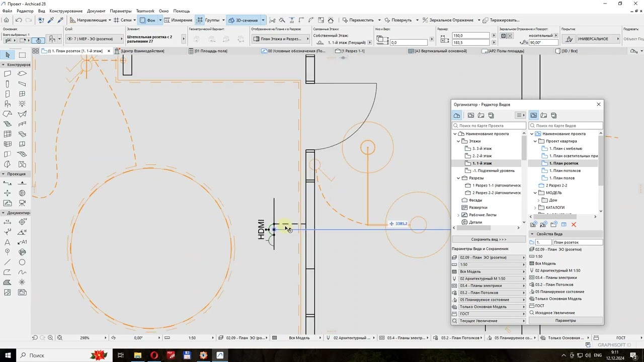Open the Конструирование menu

click(x=66, y=11)
